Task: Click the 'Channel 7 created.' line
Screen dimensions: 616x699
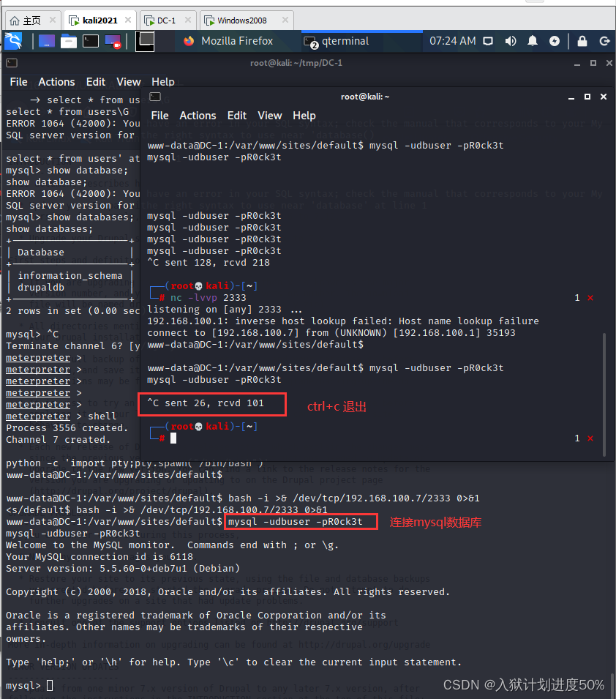Action: click(58, 440)
